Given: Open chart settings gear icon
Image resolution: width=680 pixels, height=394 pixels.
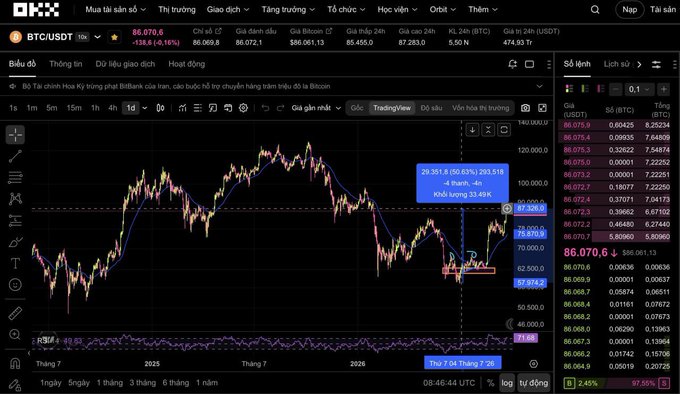Looking at the screenshot, I should click(x=243, y=108).
